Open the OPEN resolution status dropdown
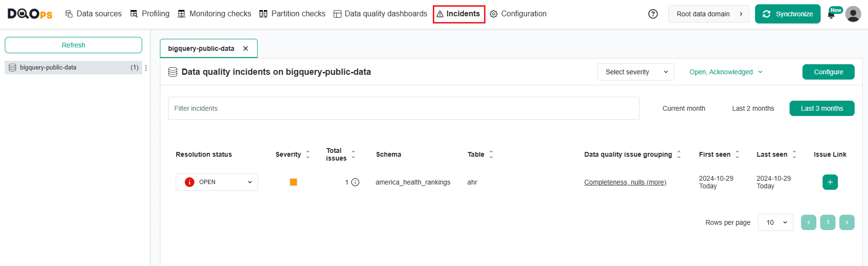868x266 pixels. (x=217, y=182)
